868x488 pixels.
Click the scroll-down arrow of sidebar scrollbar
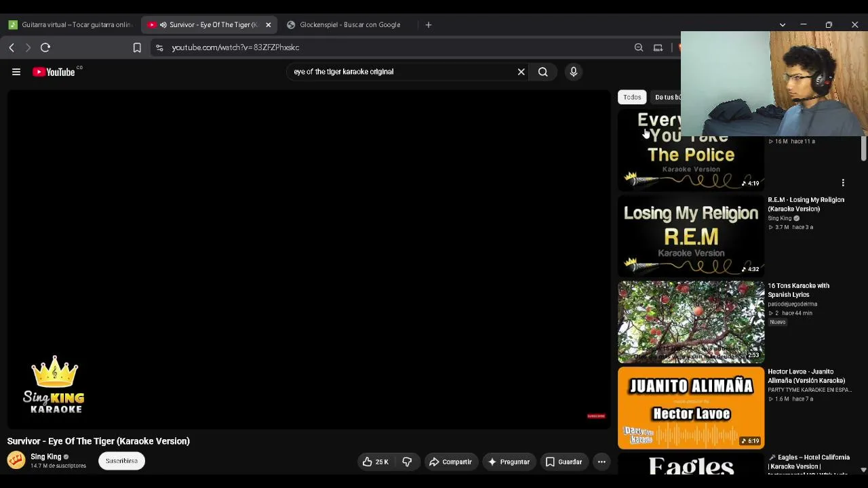tap(863, 469)
